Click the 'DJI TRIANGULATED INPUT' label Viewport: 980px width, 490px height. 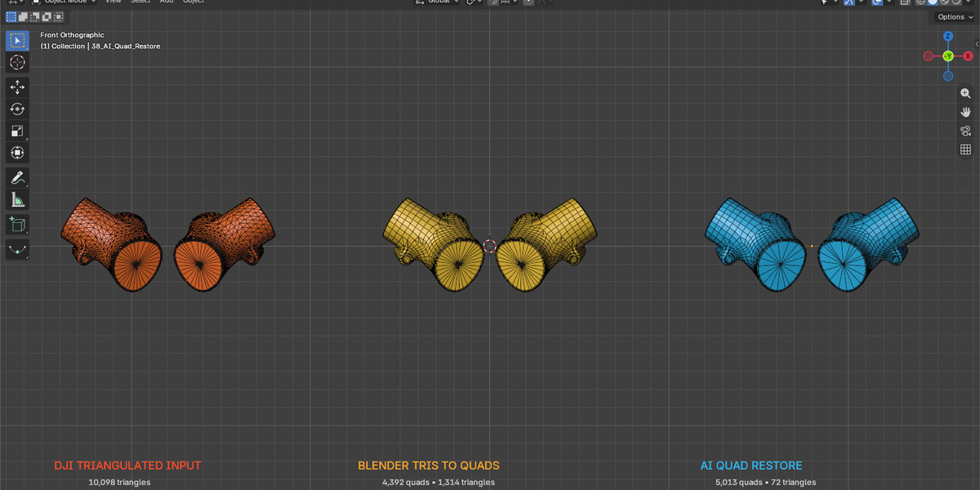point(127,465)
